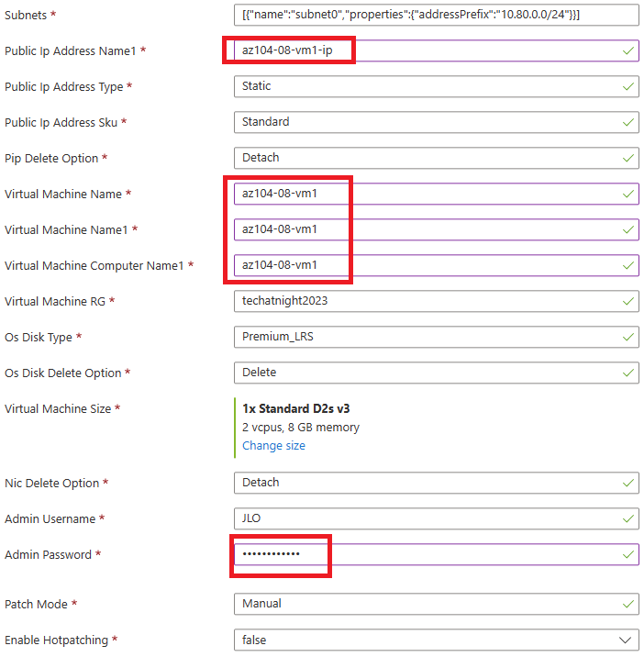Click the validation checkmark beside Premium_LRS
The height and width of the screenshot is (657, 644).
coord(627,338)
